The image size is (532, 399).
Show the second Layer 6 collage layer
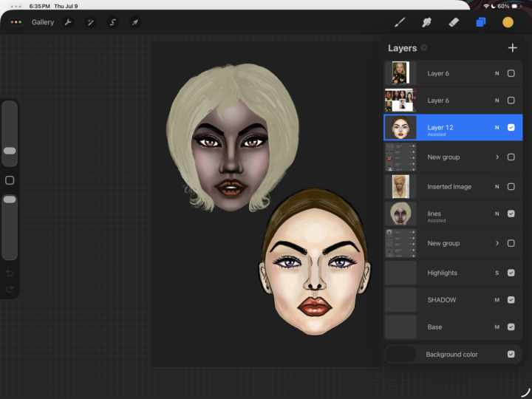tap(511, 100)
